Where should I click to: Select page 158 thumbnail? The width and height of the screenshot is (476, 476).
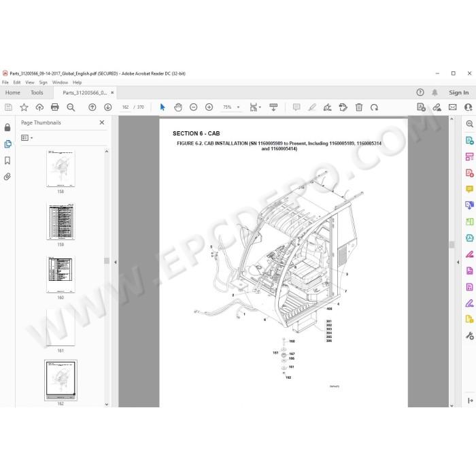point(61,169)
